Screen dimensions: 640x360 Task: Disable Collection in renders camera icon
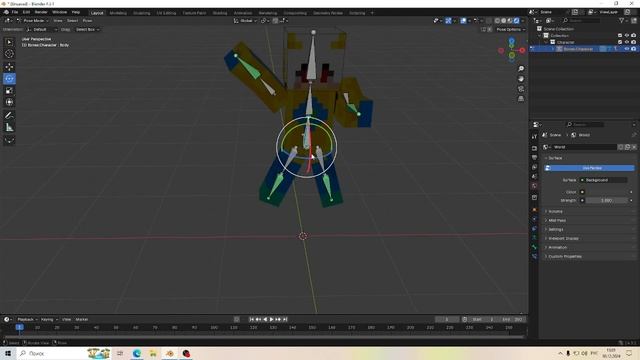click(x=633, y=36)
